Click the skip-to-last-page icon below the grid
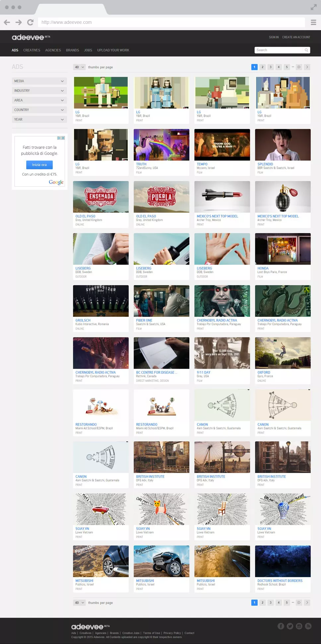321x644 pixels. [299, 603]
